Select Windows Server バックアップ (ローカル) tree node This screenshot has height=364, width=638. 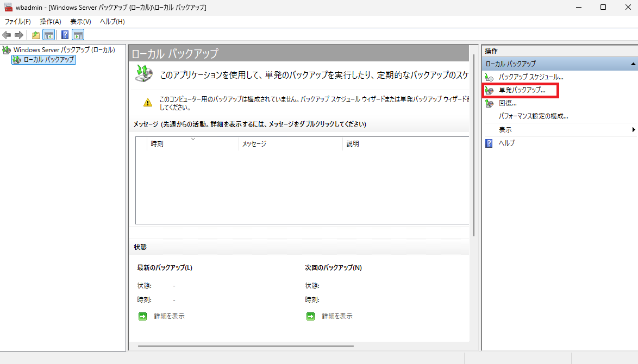(64, 49)
